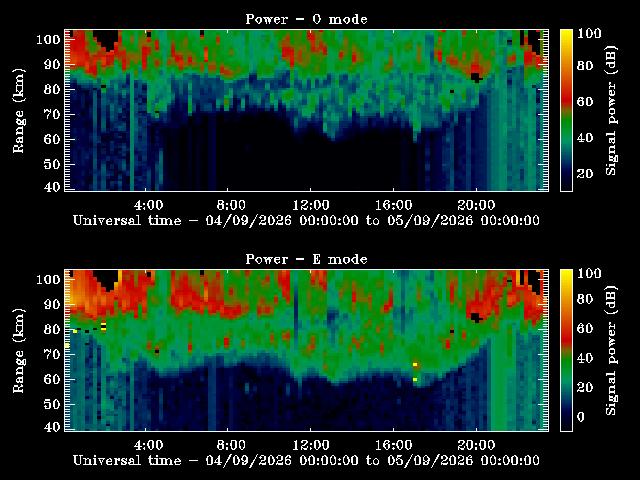The height and width of the screenshot is (480, 640).
Task: Click the O mode heat map image
Action: [x=307, y=110]
